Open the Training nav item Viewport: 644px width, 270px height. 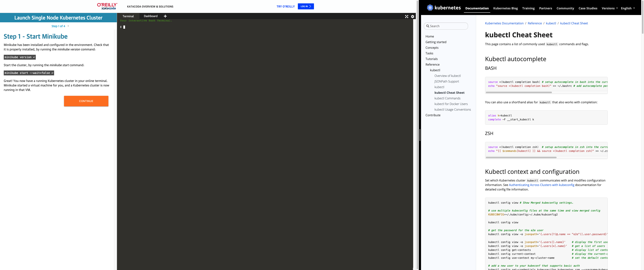point(528,8)
